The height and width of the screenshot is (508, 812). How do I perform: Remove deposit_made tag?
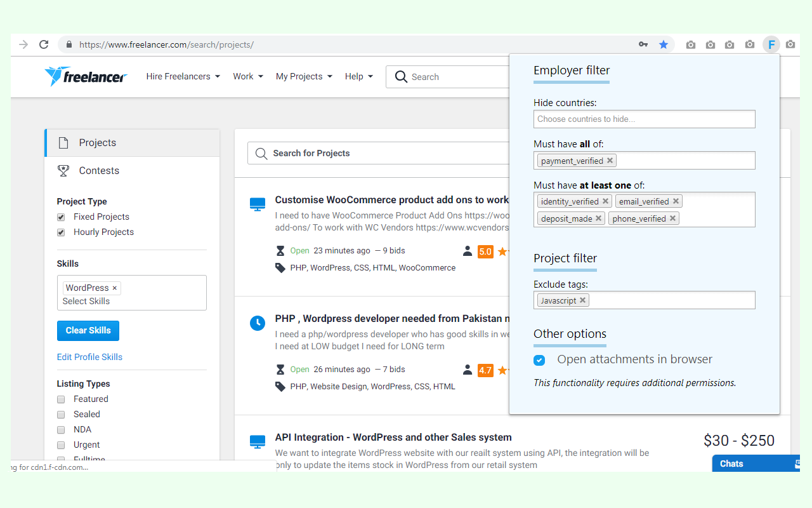(x=599, y=218)
